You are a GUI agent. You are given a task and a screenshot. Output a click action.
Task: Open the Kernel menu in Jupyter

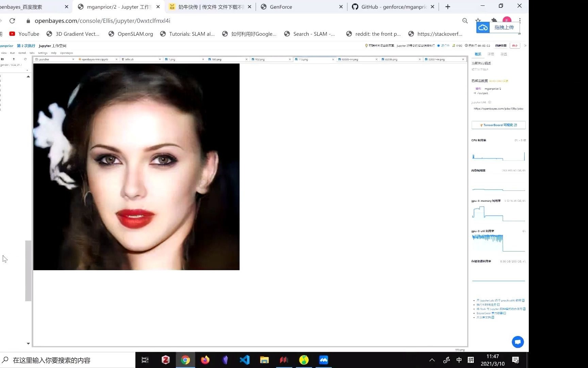[22, 53]
